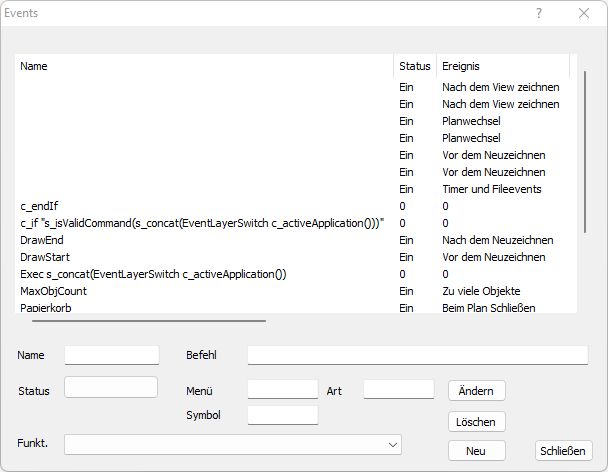The width and height of the screenshot is (608, 472).
Task: Select the Papierkorb event row
Action: [46, 308]
